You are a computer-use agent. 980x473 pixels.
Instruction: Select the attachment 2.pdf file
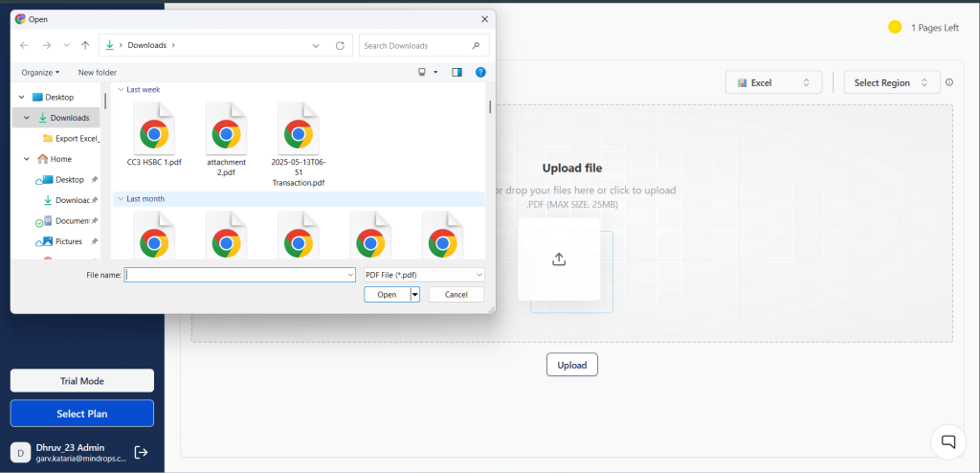[226, 140]
